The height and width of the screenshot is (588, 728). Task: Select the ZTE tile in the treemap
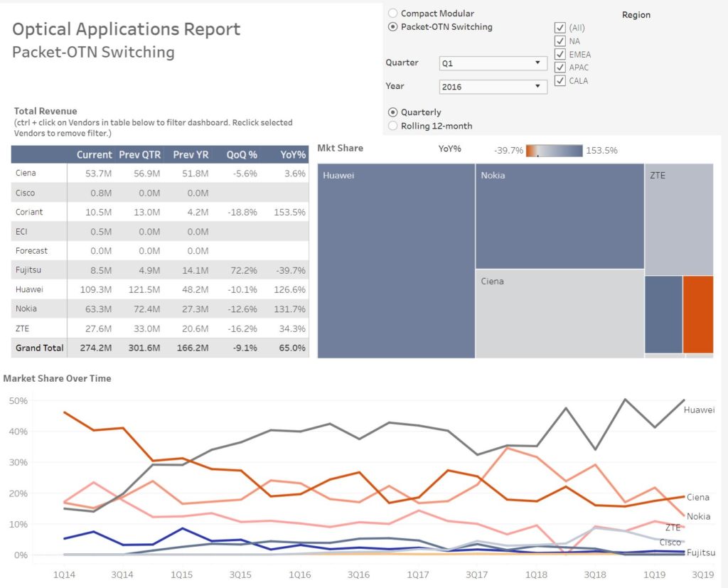tap(679, 219)
